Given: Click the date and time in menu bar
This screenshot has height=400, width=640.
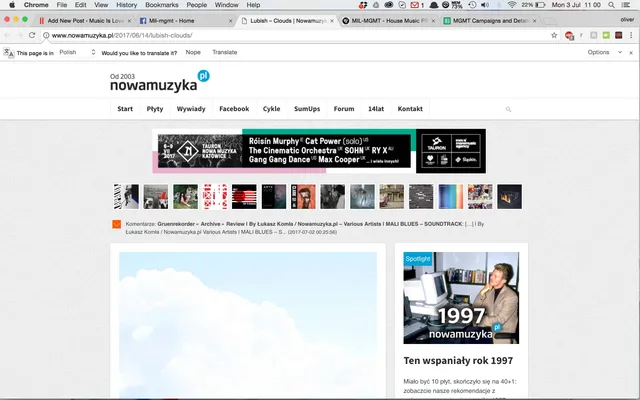Looking at the screenshot, I should coord(576,5).
